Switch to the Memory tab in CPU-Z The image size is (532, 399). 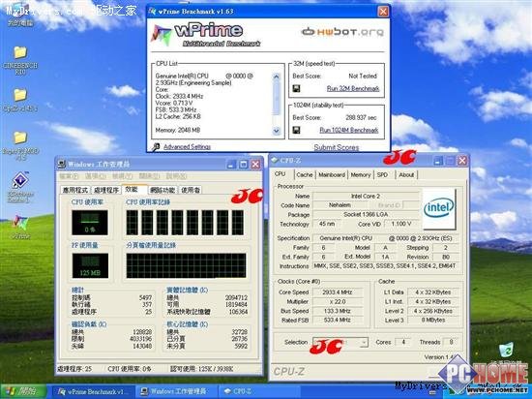361,175
